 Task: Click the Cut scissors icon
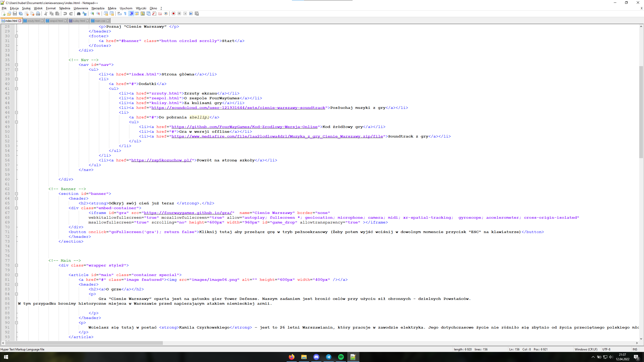tap(46, 14)
